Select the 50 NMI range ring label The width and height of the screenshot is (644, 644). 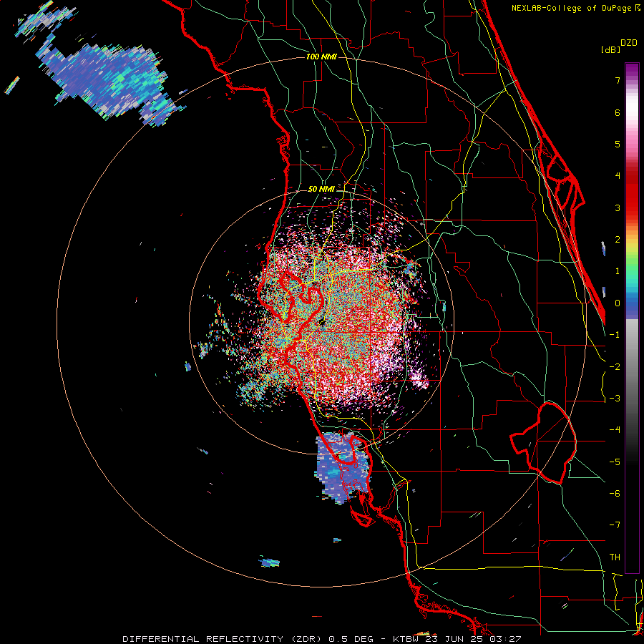point(321,189)
